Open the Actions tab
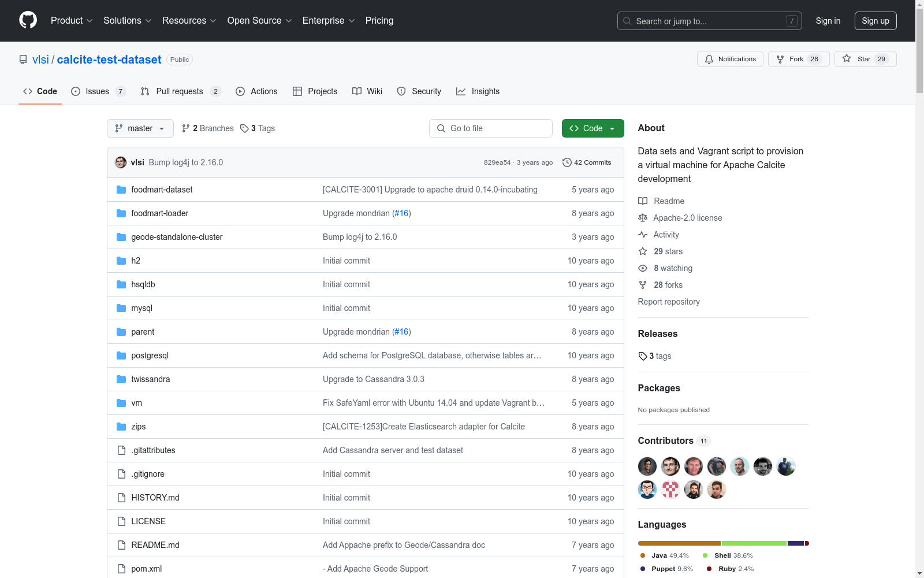 [x=256, y=91]
